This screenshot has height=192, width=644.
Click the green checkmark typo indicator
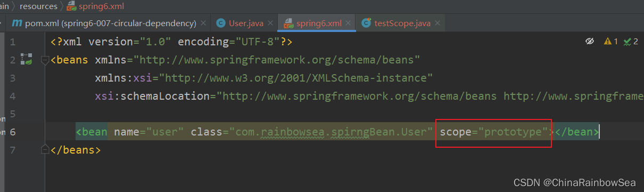631,42
